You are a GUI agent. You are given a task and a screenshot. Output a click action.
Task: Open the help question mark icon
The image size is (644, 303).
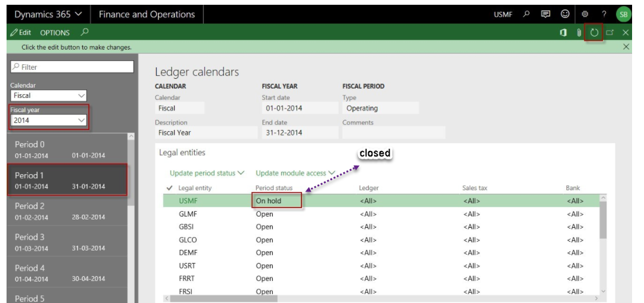coord(603,14)
